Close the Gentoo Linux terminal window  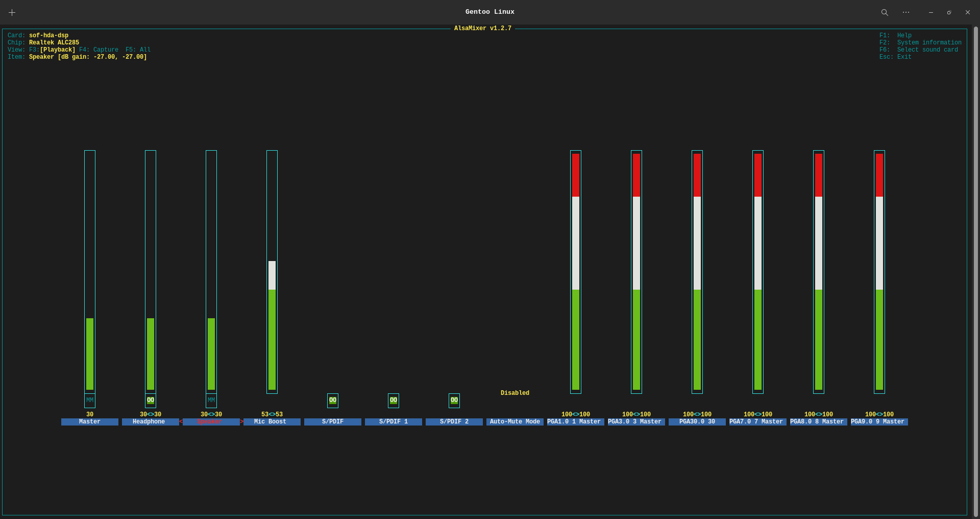[968, 12]
